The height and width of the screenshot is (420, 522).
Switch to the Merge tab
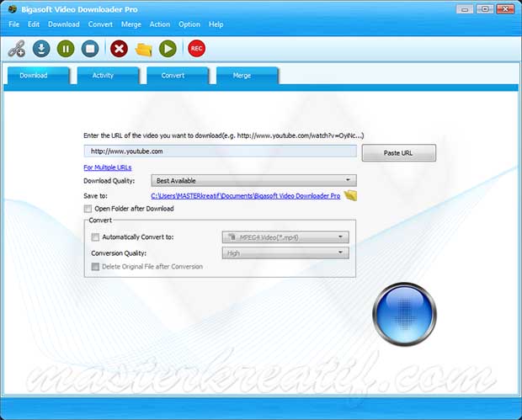pyautogui.click(x=248, y=76)
